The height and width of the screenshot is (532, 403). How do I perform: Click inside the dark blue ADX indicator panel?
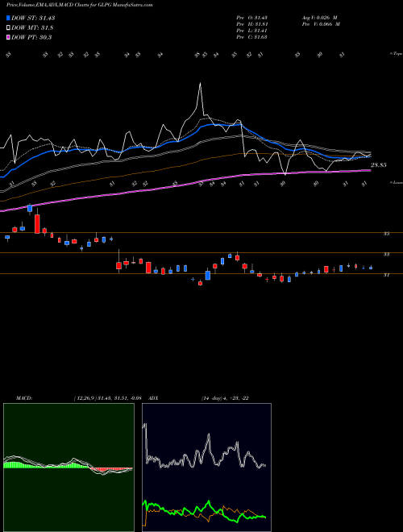tap(206, 468)
